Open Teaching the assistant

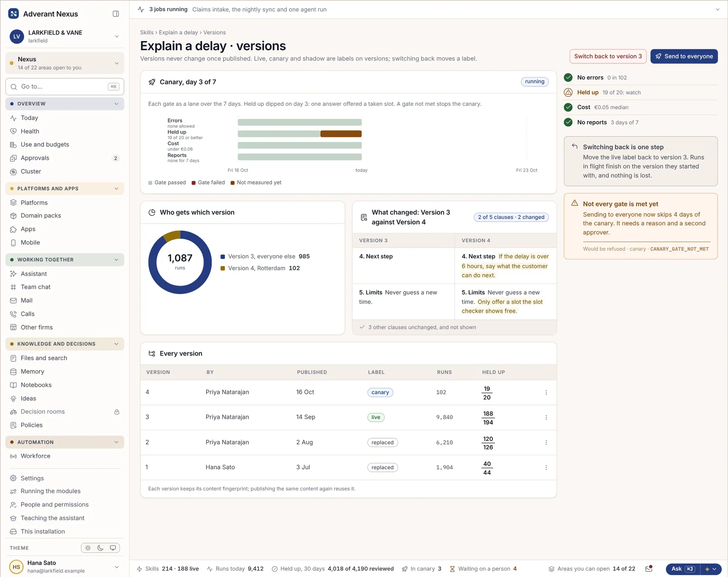click(x=65, y=518)
